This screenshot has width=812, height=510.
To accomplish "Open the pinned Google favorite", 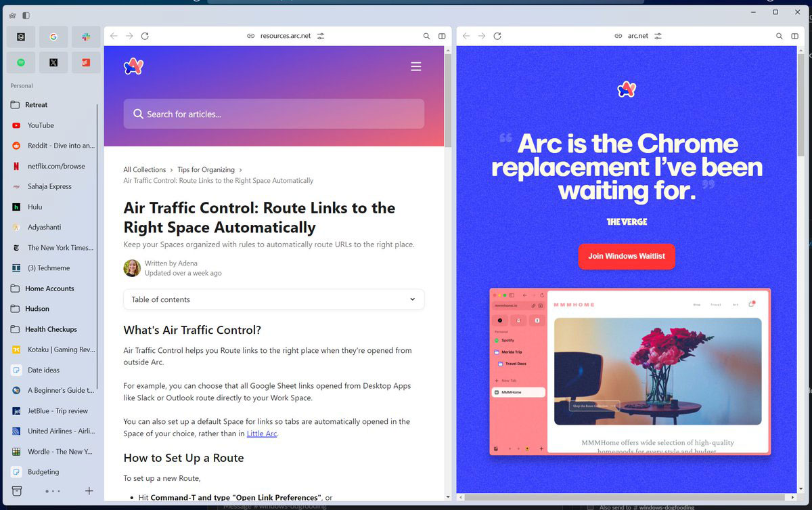I will (x=53, y=37).
